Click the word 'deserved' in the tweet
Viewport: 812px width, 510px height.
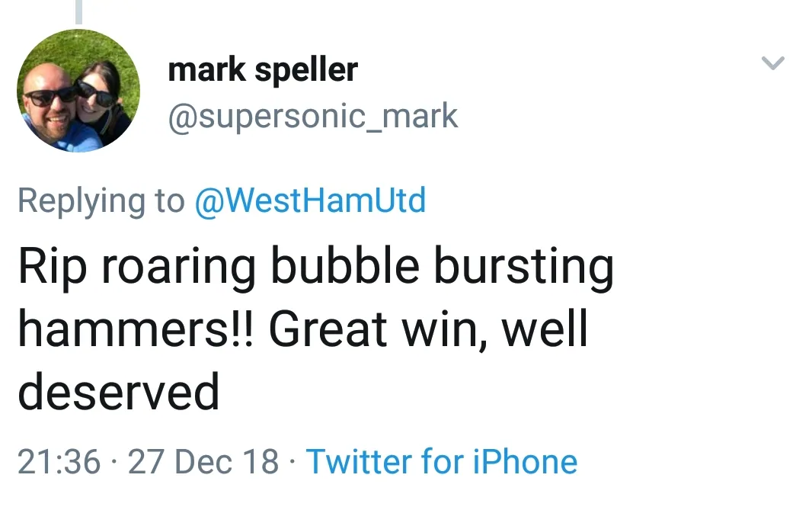tap(119, 390)
